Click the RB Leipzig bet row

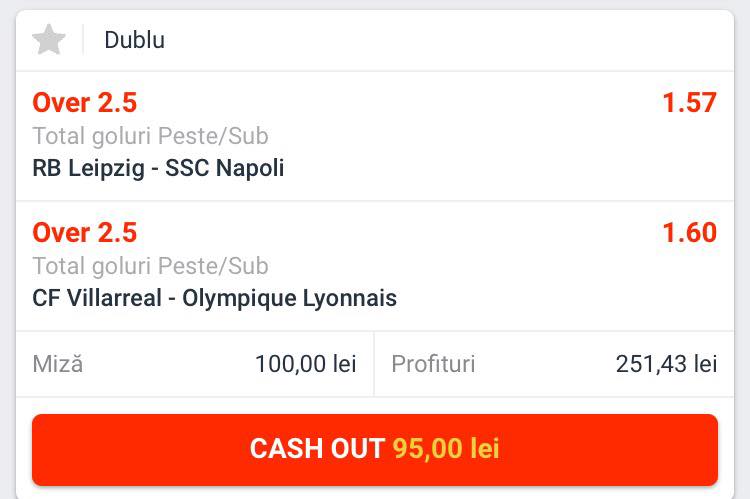click(375, 136)
